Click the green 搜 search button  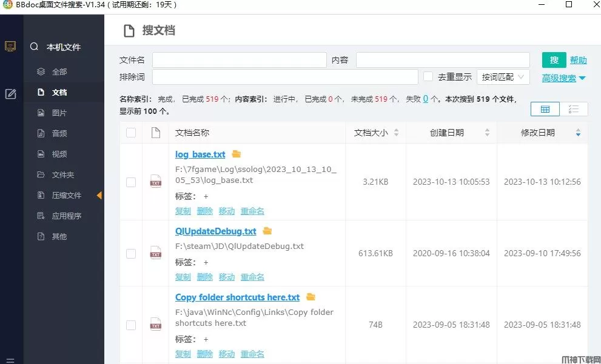554,60
